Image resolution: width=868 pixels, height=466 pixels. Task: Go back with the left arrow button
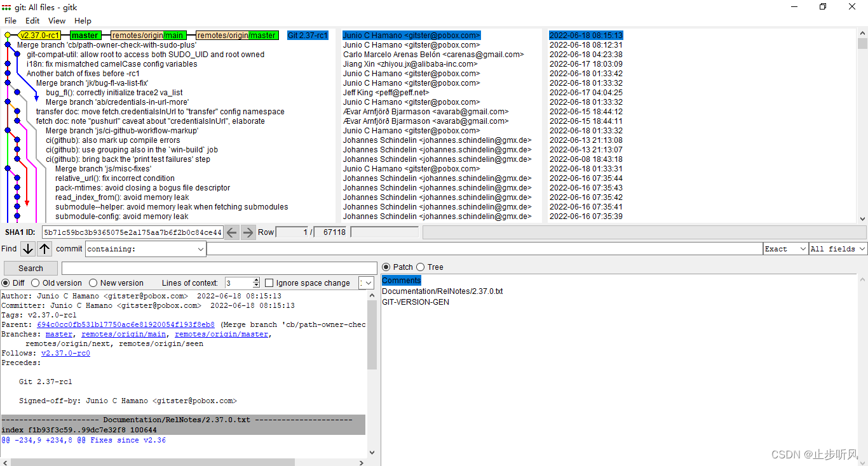pos(232,232)
